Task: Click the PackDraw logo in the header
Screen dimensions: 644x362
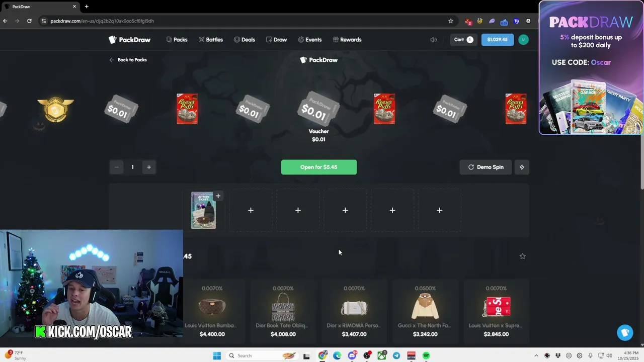Action: pos(129,40)
